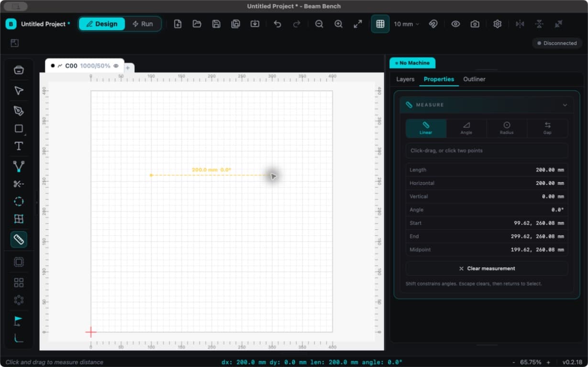Click the Save As copy icon
Viewport: 588px width, 367px height.
(235, 24)
